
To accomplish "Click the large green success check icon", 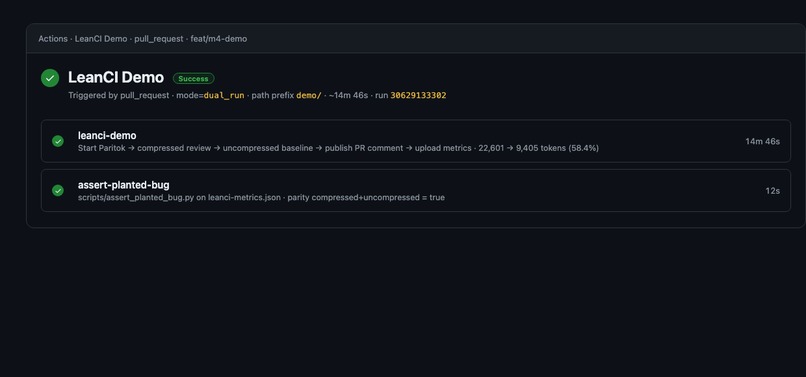I will [x=50, y=78].
